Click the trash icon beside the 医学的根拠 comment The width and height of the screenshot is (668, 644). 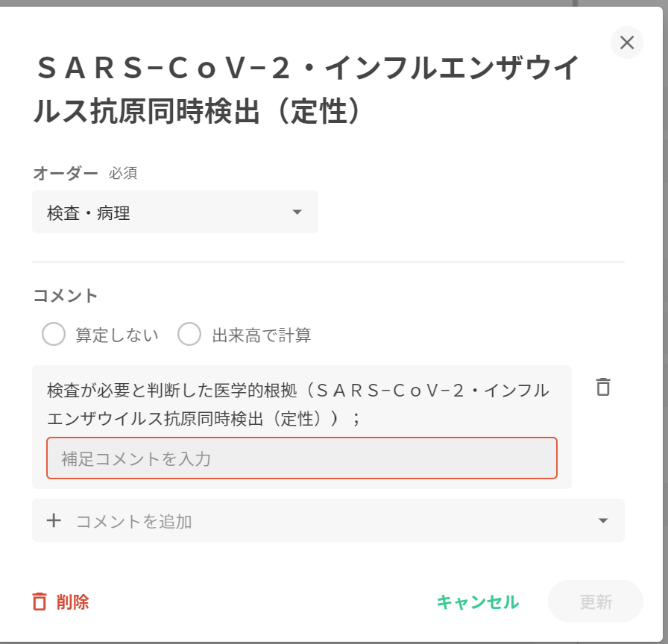603,388
